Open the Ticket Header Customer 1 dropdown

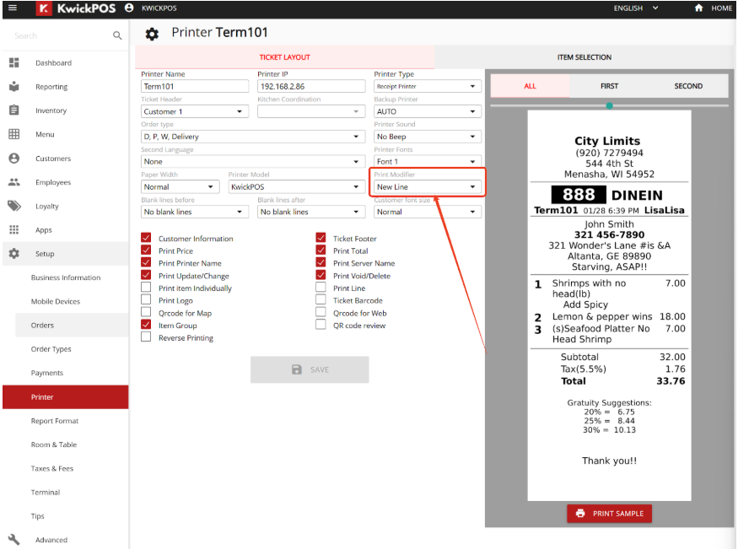(x=194, y=111)
